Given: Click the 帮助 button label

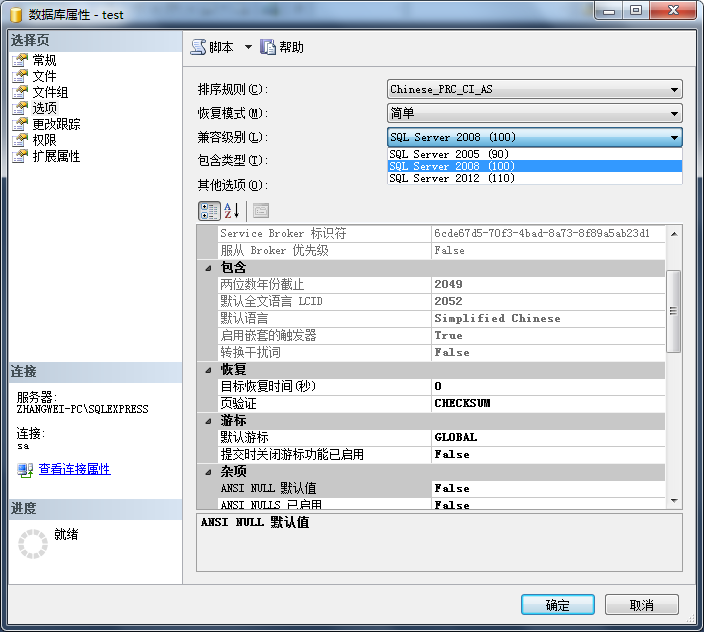Looking at the screenshot, I should tap(291, 47).
